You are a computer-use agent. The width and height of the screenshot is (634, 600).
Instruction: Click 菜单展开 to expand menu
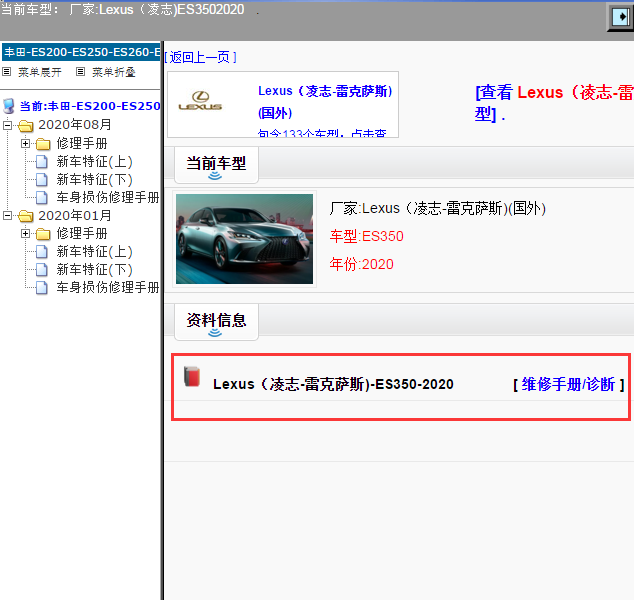(40, 72)
